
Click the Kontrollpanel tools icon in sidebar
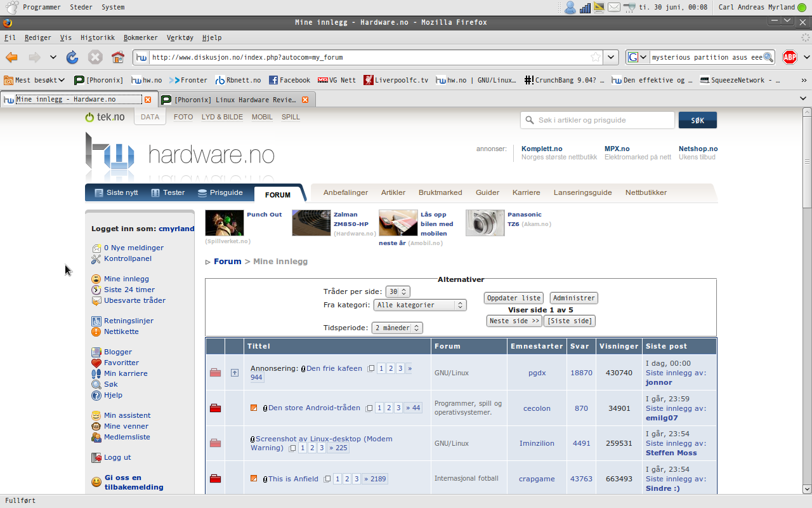96,258
